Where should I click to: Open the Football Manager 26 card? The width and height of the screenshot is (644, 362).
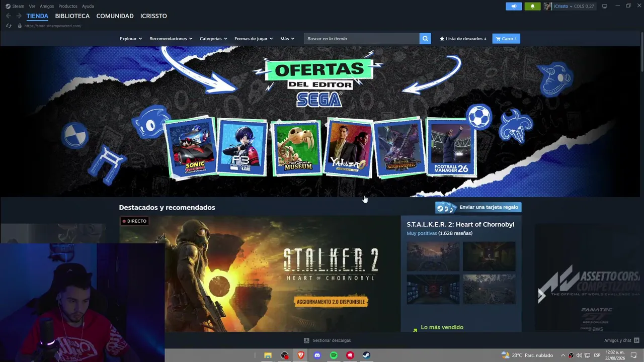[451, 147]
